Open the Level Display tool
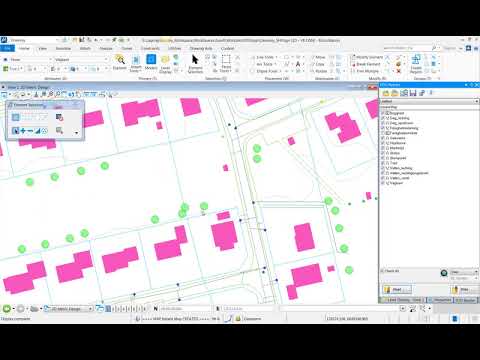480x360 pixels. [165, 64]
